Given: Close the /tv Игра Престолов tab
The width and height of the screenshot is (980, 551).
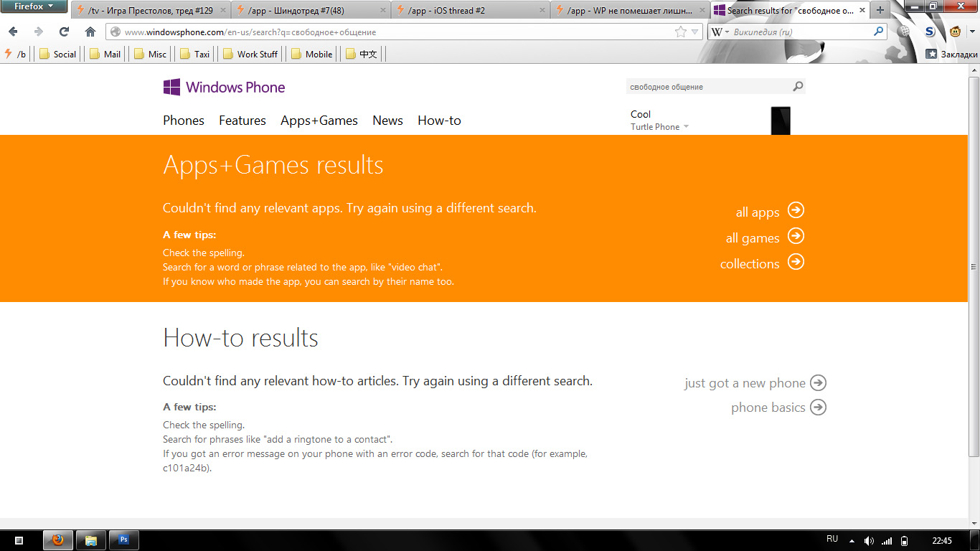Looking at the screenshot, I should pos(222,11).
